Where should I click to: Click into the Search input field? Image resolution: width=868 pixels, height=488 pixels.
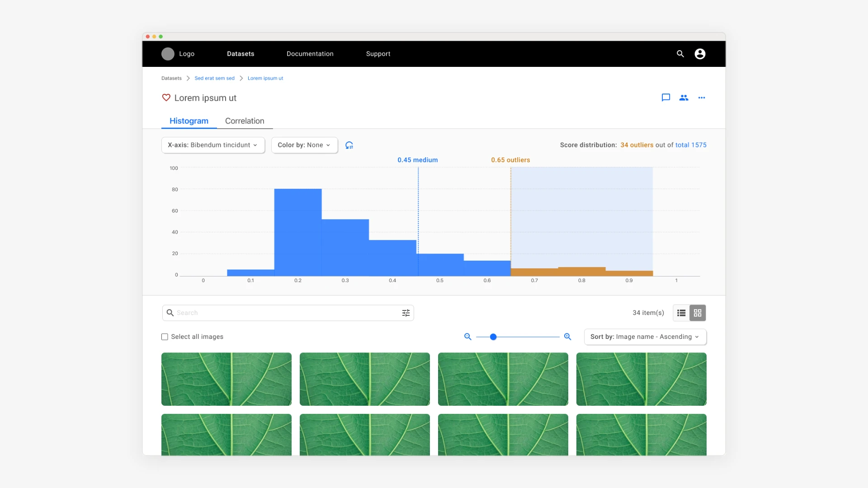pyautogui.click(x=288, y=313)
